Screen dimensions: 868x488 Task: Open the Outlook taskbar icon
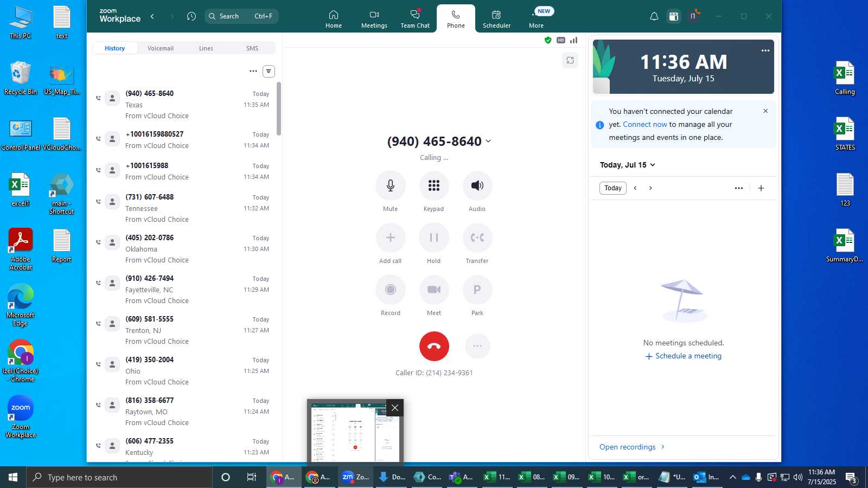coord(707,477)
